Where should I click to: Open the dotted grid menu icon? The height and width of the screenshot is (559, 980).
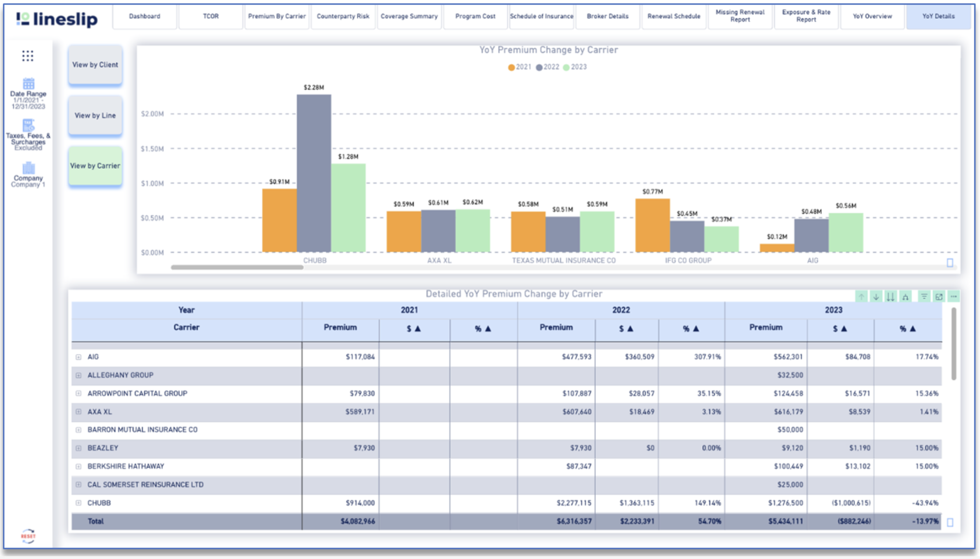pyautogui.click(x=28, y=56)
